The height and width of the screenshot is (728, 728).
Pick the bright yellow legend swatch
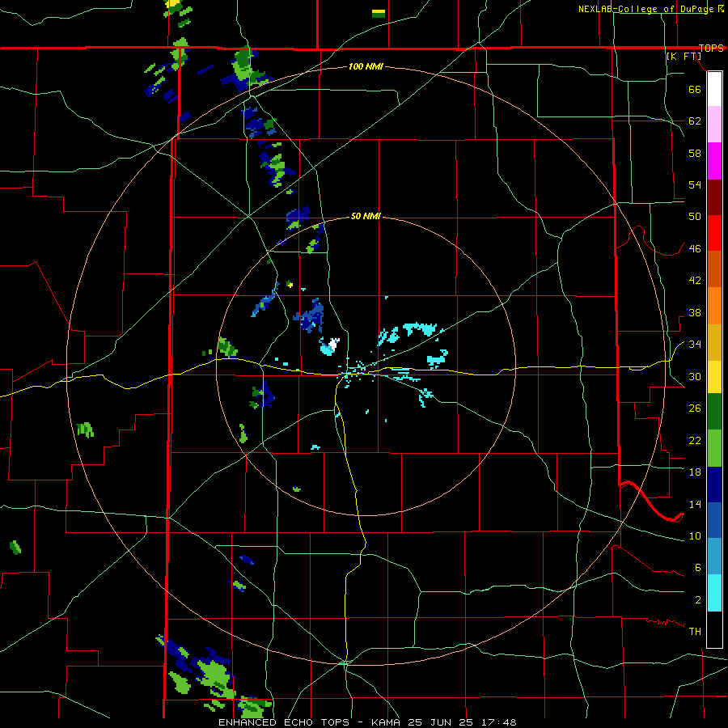coord(714,376)
